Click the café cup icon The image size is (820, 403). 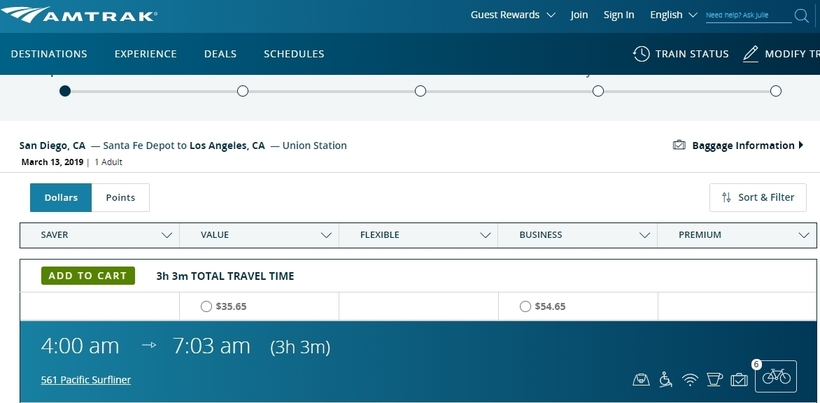pyautogui.click(x=714, y=380)
